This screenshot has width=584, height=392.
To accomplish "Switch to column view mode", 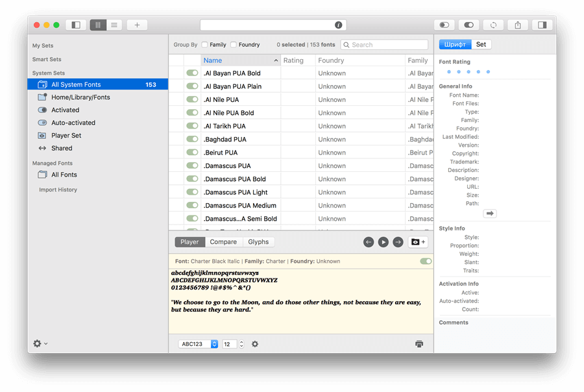I will (x=98, y=25).
